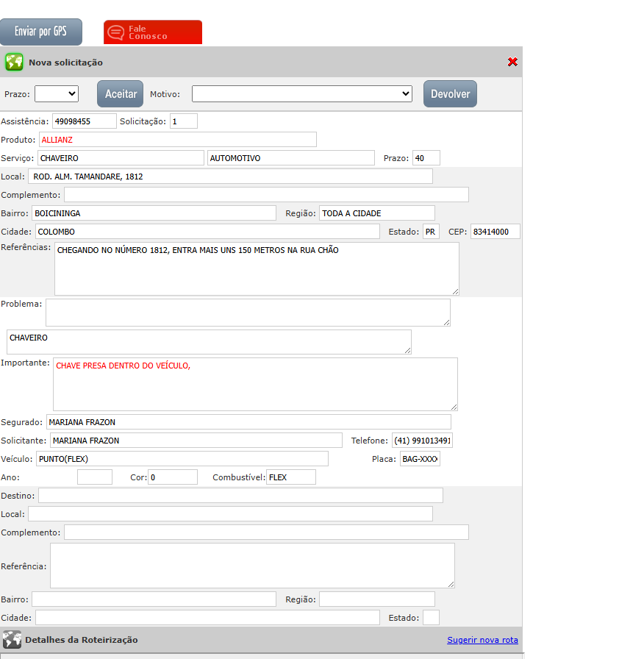Screen dimensions: 644x659
Task: Click the text area containing CHAVEIRO
Action: tap(210, 342)
